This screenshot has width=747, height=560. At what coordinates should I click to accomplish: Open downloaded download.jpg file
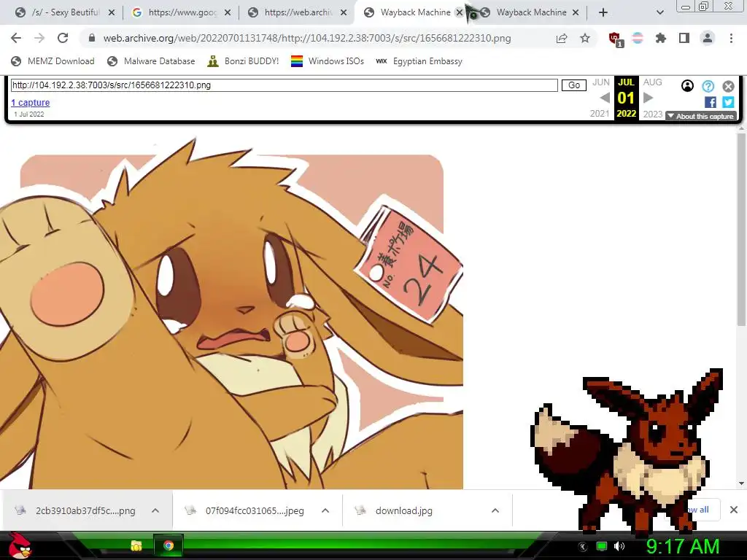396,510
